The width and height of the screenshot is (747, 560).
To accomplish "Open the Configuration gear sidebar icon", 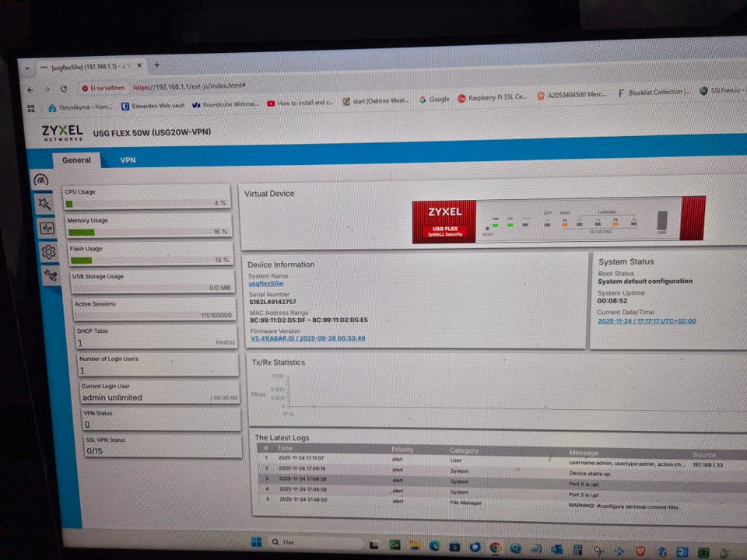I will 48,251.
